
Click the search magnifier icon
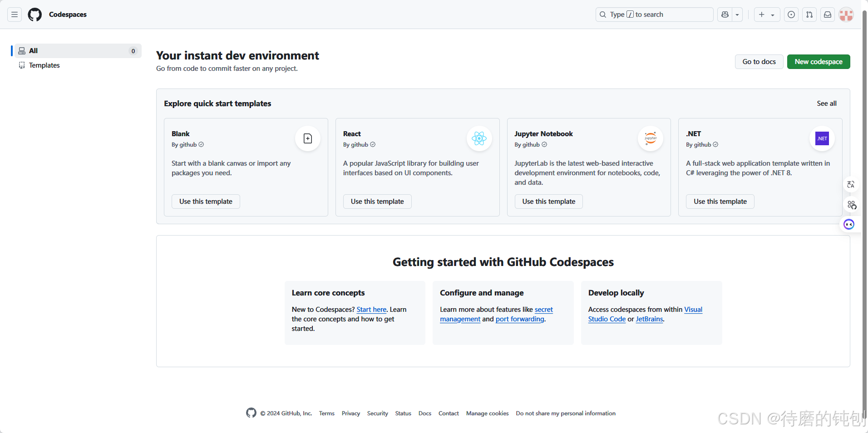tap(603, 15)
